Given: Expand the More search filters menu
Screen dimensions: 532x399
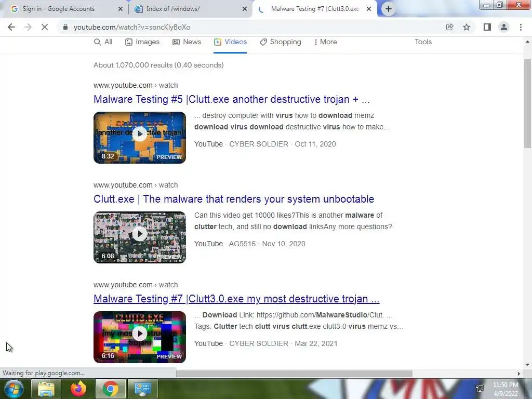Looking at the screenshot, I should click(325, 42).
